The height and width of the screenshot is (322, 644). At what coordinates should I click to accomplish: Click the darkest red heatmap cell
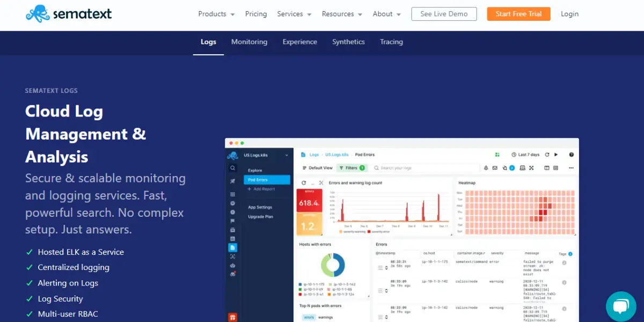pos(545,212)
